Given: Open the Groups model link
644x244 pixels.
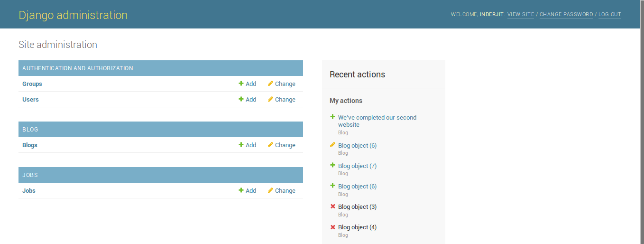Looking at the screenshot, I should [x=32, y=84].
